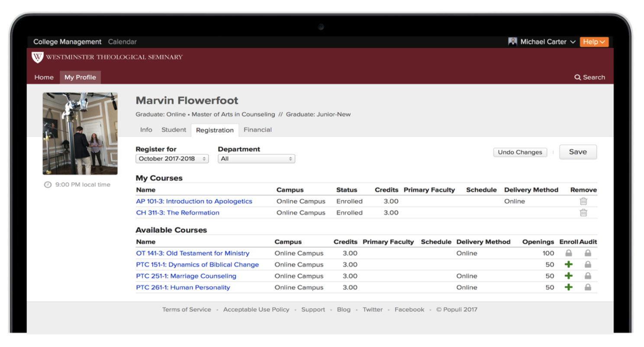Viewport: 644px width, 347px height.
Task: Click green plus for PTC 251-1 Marriage Counseling
Action: 569,276
